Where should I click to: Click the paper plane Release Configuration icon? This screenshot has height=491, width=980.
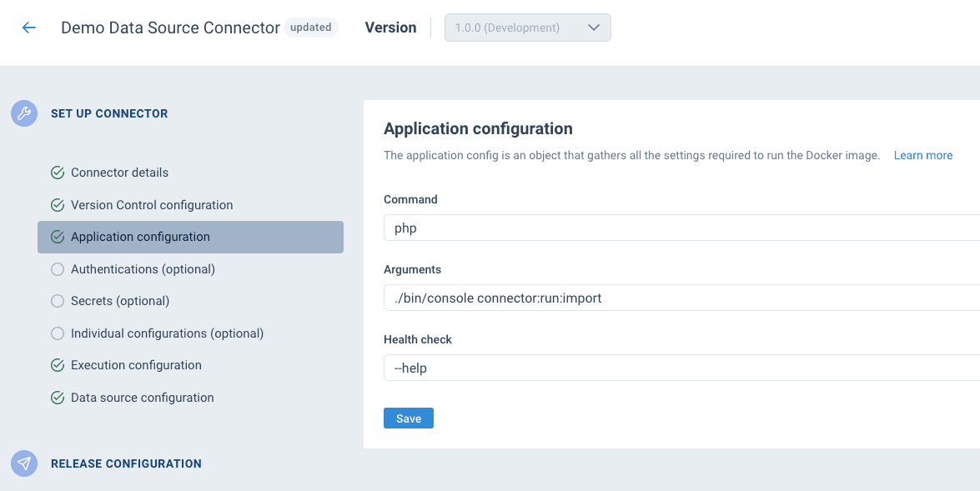pos(23,463)
